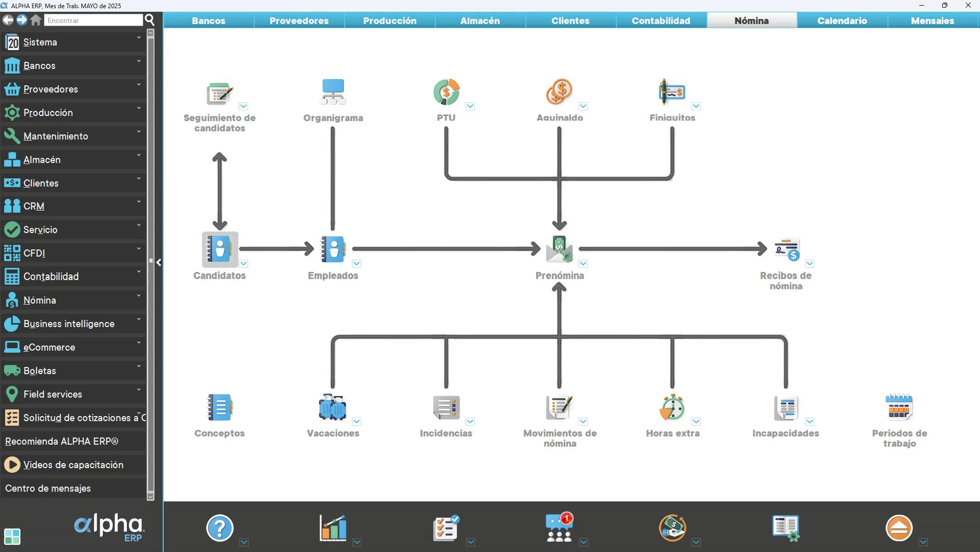Screen dimensions: 980x552
Task: Click the Organigrama icon
Action: point(333,91)
